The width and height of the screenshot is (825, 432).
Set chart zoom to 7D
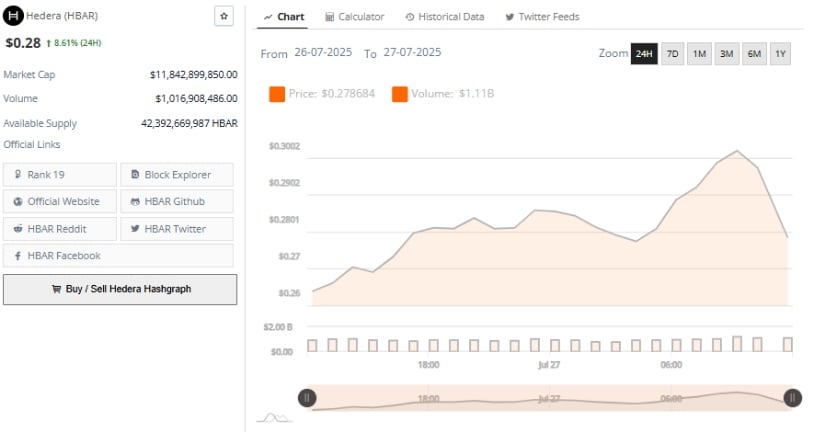(x=672, y=54)
